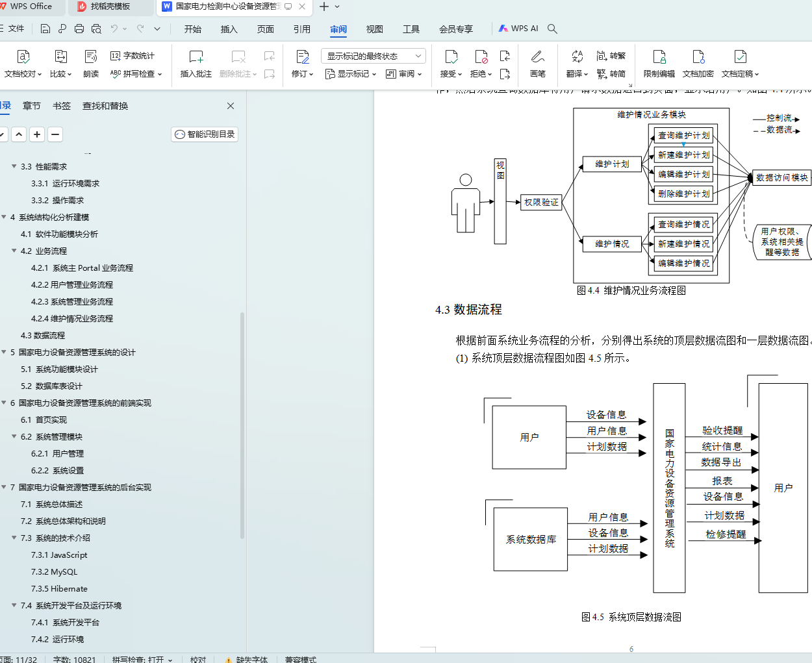The image size is (812, 663).
Task: Collapse 6.2 系统管理模块 outline node
Action: pos(14,436)
